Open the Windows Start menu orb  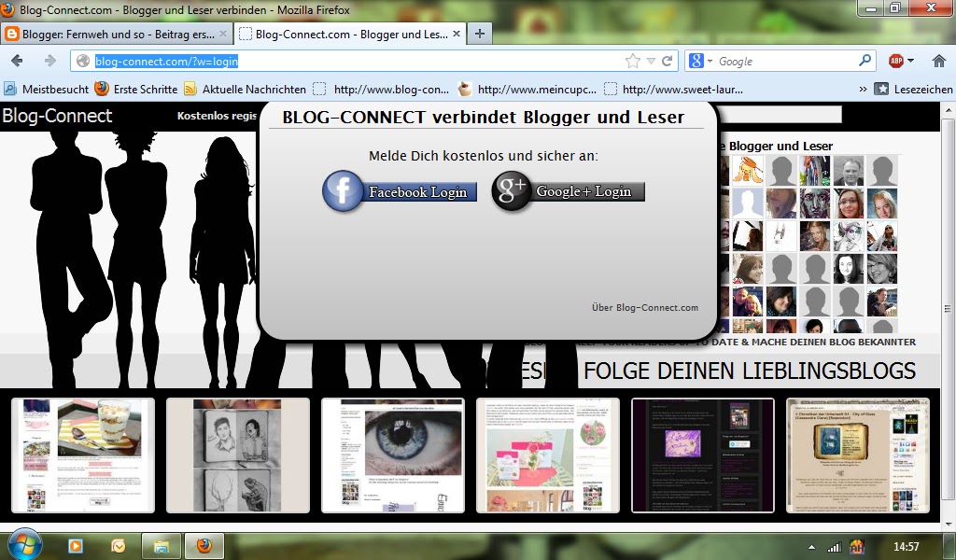point(24,544)
